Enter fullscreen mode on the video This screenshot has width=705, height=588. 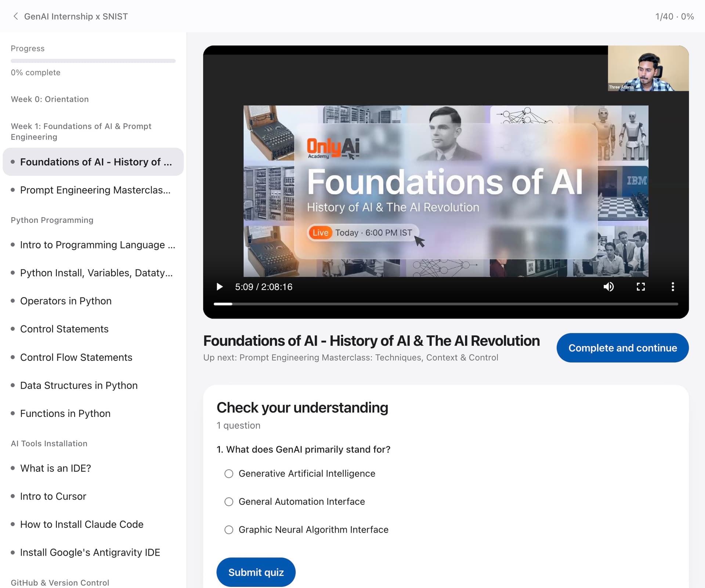641,287
